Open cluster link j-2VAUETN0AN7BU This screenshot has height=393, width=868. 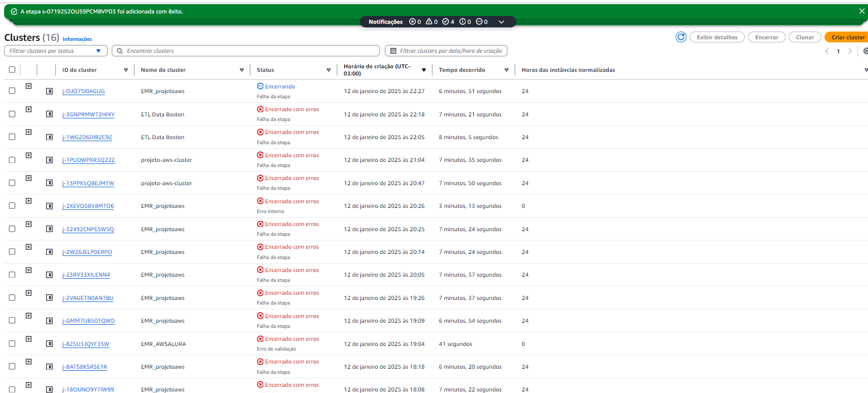tap(88, 298)
